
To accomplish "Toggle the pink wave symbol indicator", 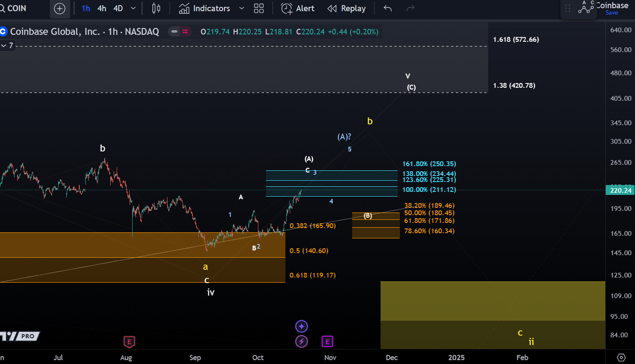I will 185,31.
